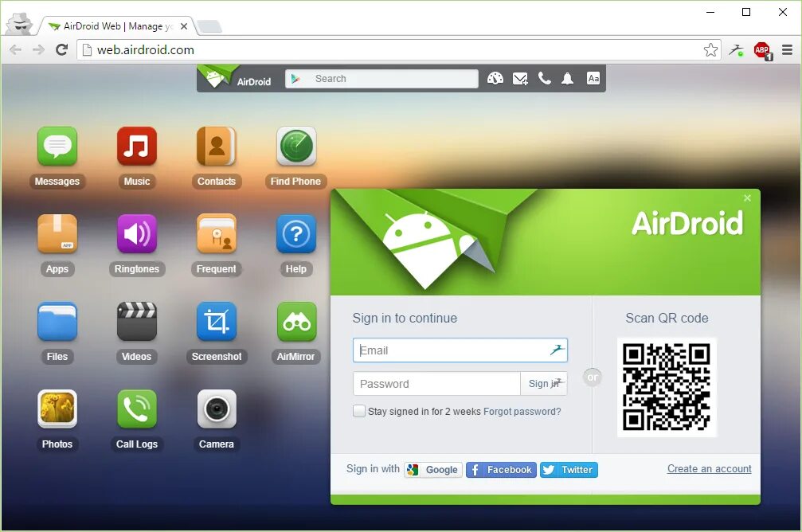Click the Aa clipboard icon in toolbar

coord(593,78)
